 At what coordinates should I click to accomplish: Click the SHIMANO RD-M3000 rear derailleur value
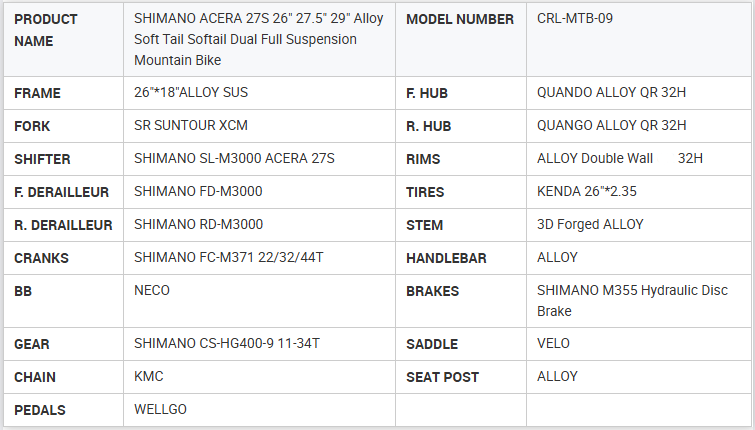pos(198,225)
